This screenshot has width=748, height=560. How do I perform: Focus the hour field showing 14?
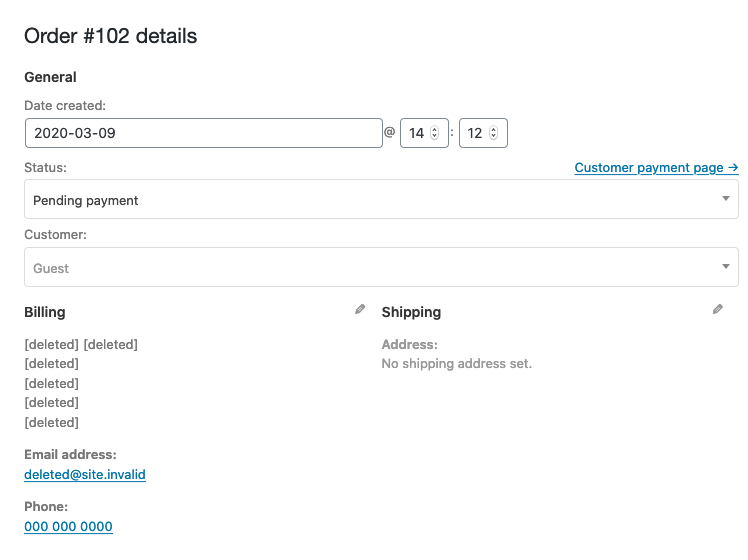424,133
